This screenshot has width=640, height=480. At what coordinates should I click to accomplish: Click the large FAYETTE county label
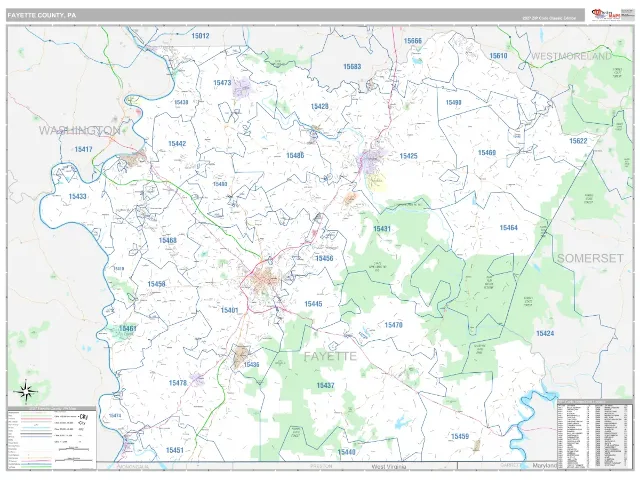click(x=330, y=356)
